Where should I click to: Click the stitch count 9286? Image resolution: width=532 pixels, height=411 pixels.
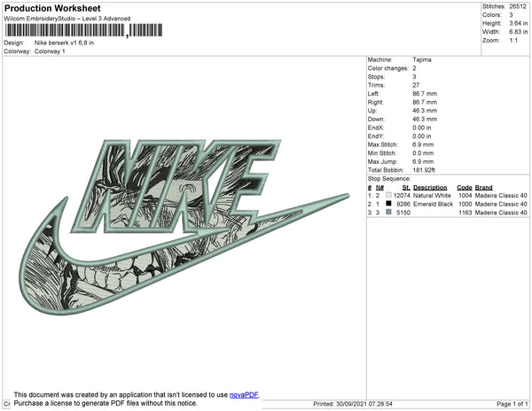click(403, 204)
